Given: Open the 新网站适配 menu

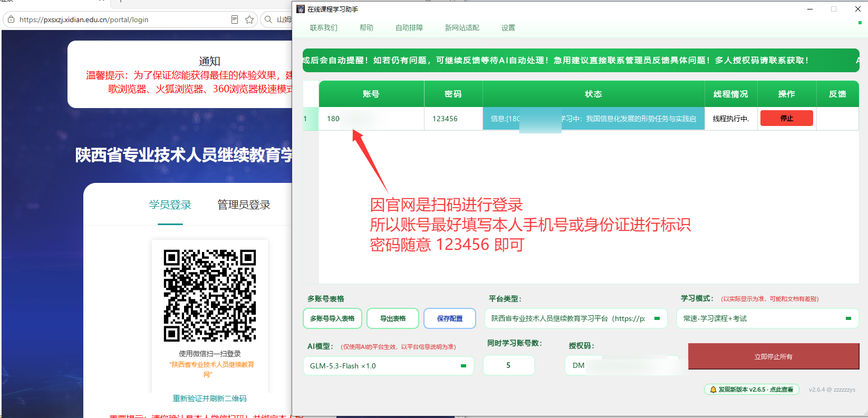Looking at the screenshot, I should (462, 28).
